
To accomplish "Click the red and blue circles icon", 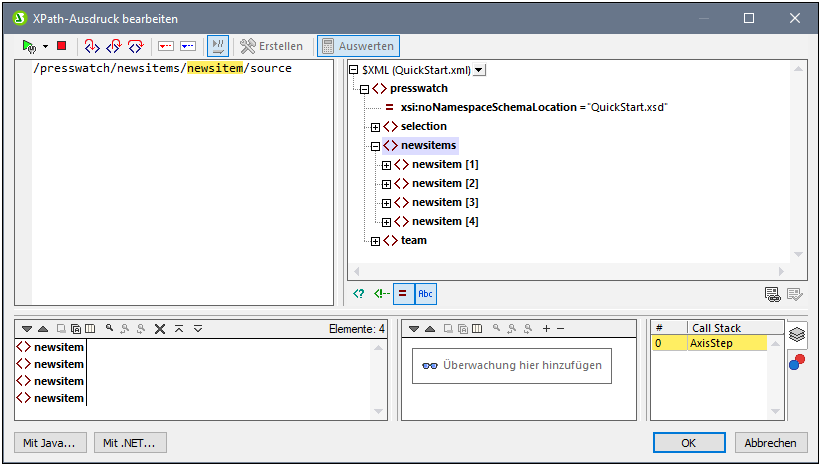I will 797,361.
